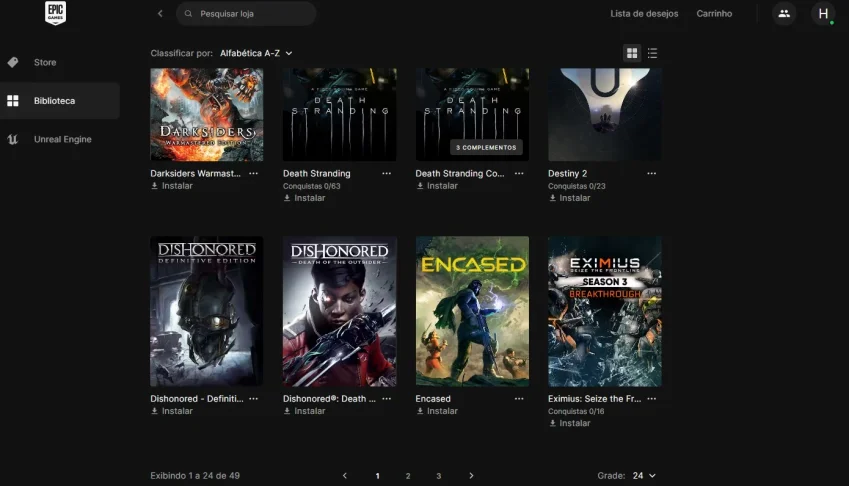849x486 pixels.
Task: Open more options for Destiny 2
Action: 651,174
